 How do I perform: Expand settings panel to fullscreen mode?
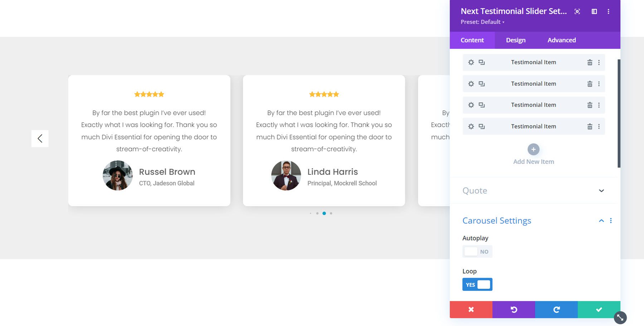(577, 11)
